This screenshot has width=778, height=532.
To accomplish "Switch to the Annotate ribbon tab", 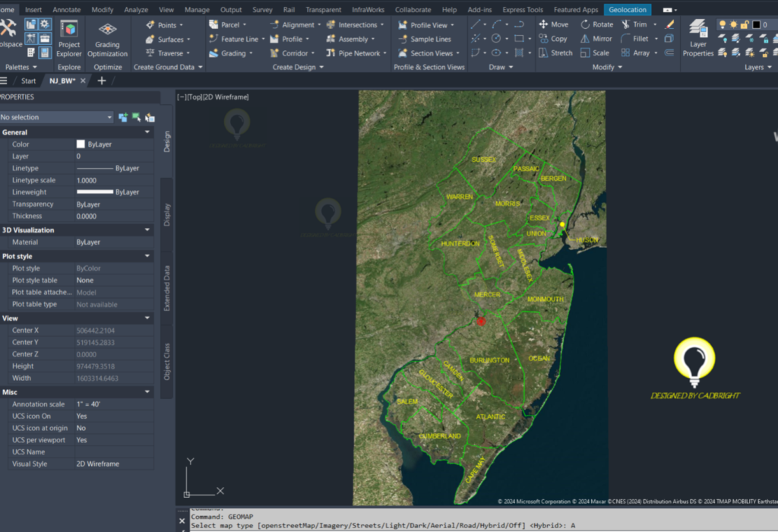I will pyautogui.click(x=66, y=10).
